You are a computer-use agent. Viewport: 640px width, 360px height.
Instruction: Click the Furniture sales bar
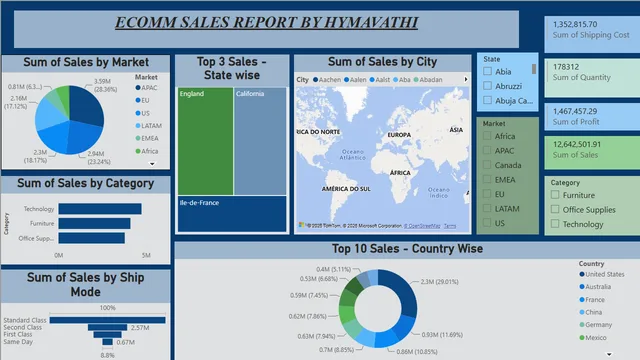click(x=94, y=223)
